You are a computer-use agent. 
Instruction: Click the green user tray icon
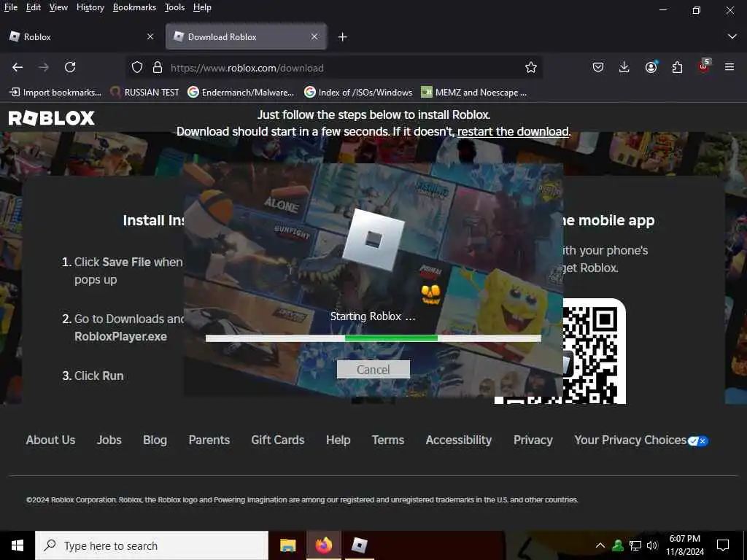[x=618, y=545]
